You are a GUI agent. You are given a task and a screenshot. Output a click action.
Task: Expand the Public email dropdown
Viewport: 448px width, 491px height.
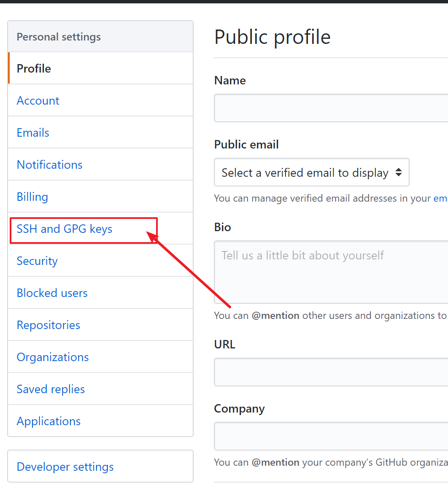(311, 172)
